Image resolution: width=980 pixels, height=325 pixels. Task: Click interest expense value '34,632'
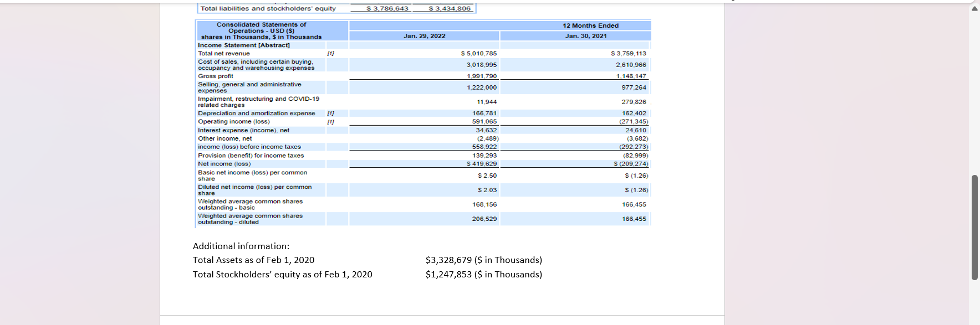(x=487, y=130)
